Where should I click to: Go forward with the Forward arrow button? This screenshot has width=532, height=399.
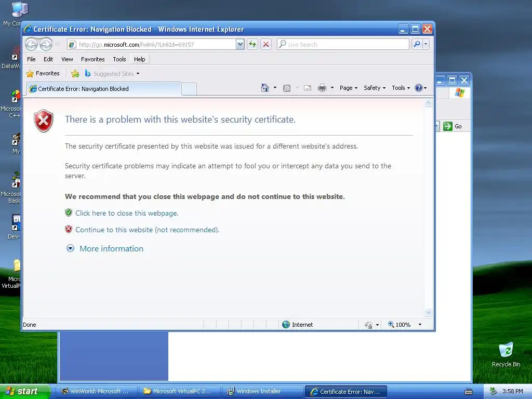coord(46,44)
